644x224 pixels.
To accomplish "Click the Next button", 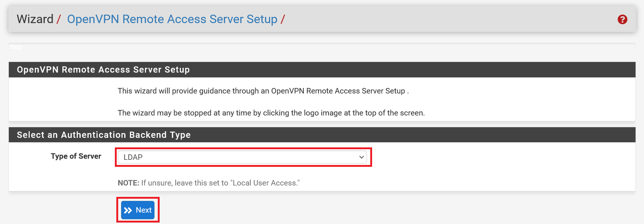I will tap(138, 210).
